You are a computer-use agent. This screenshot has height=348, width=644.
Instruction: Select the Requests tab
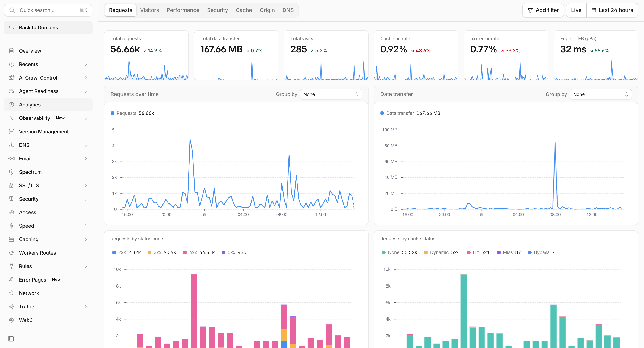120,10
